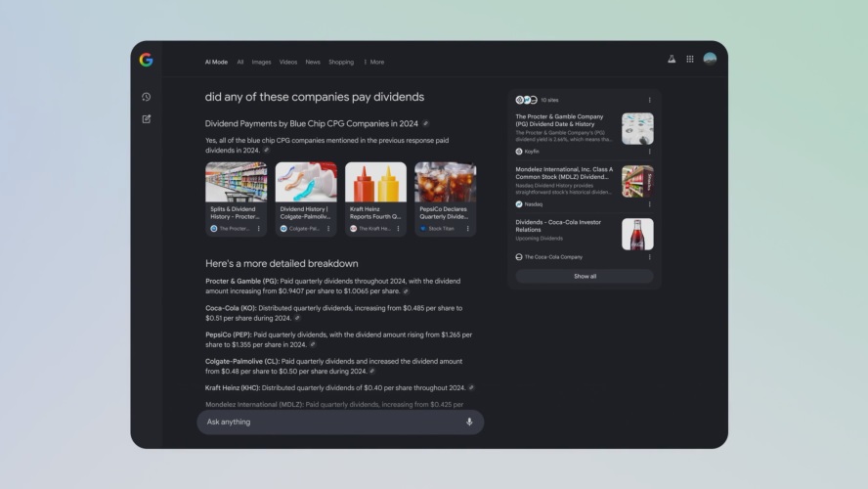Click 'Here's a more detailed breakdown' heading
868x489 pixels.
click(x=282, y=264)
